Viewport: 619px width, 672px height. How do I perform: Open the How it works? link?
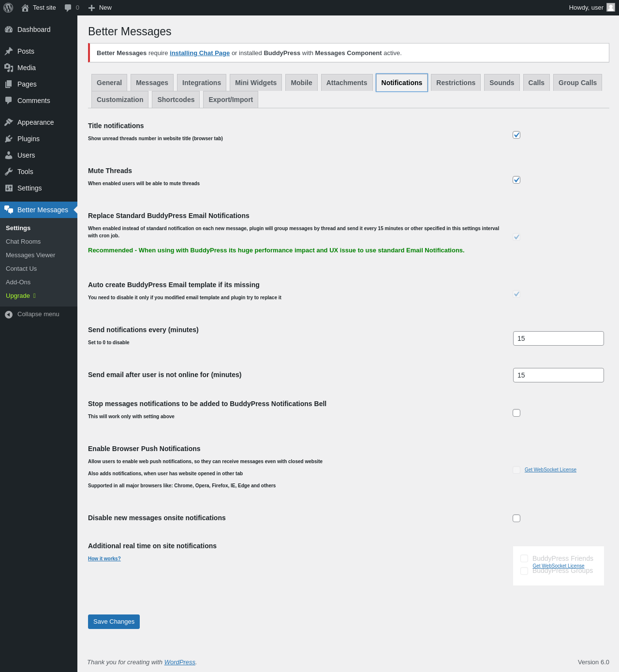click(104, 559)
